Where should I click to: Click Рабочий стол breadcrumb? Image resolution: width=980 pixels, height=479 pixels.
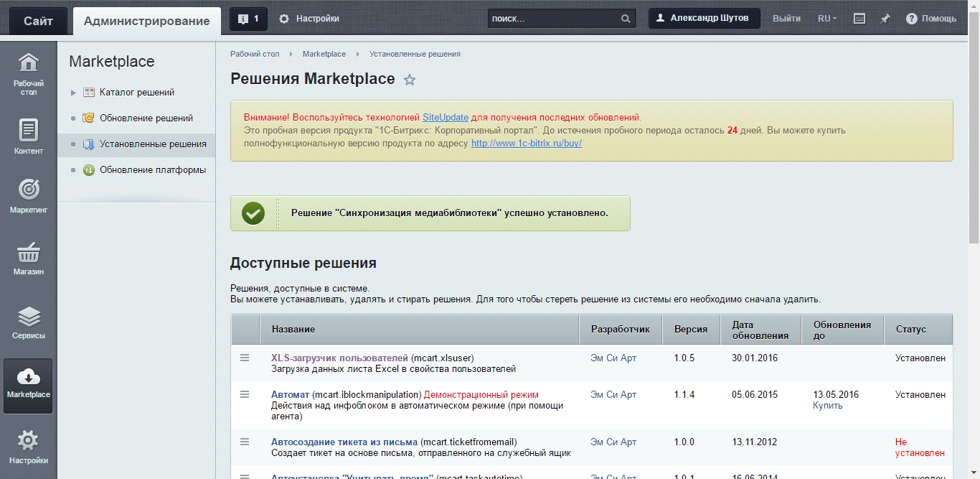[x=255, y=54]
